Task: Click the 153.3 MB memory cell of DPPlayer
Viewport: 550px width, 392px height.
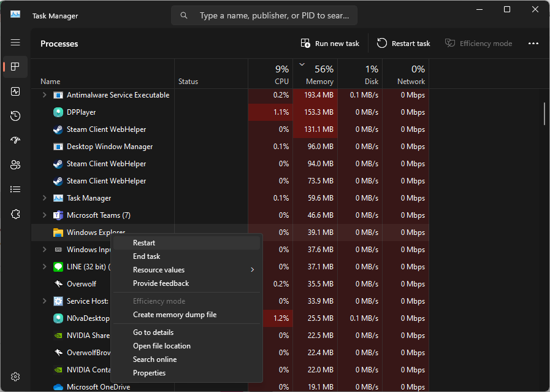Action: click(315, 112)
